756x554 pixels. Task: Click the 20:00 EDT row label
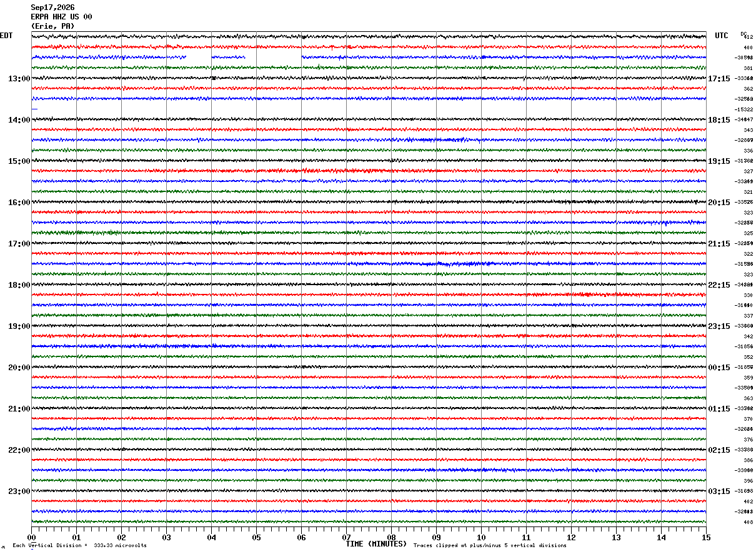point(19,368)
